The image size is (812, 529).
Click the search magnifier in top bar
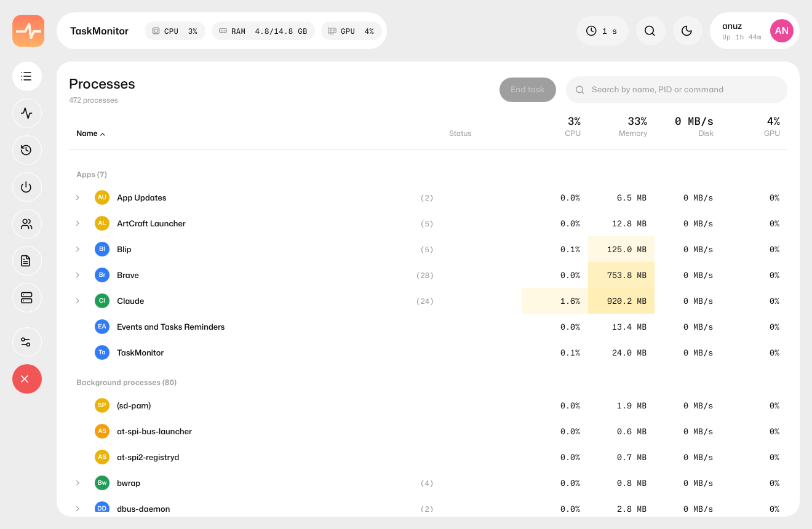coord(650,31)
